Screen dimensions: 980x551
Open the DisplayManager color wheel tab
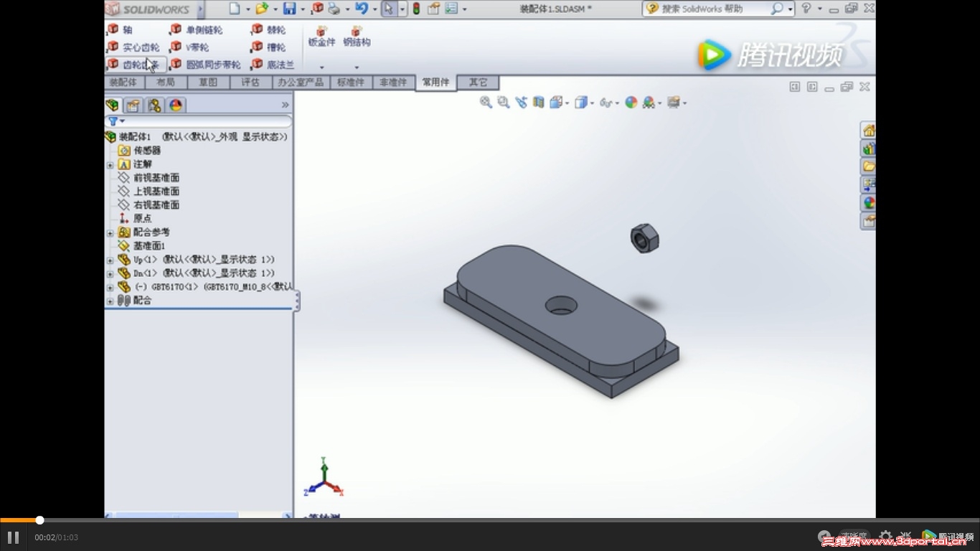coord(176,105)
